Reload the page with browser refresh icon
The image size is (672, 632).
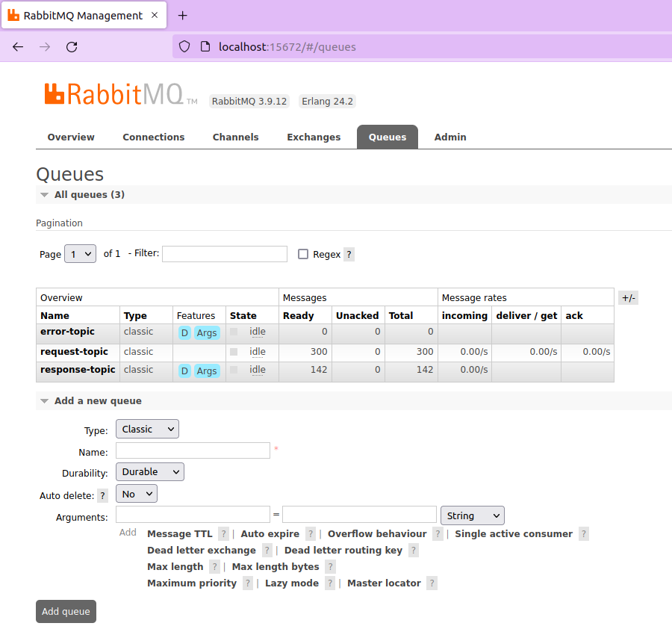pyautogui.click(x=72, y=47)
